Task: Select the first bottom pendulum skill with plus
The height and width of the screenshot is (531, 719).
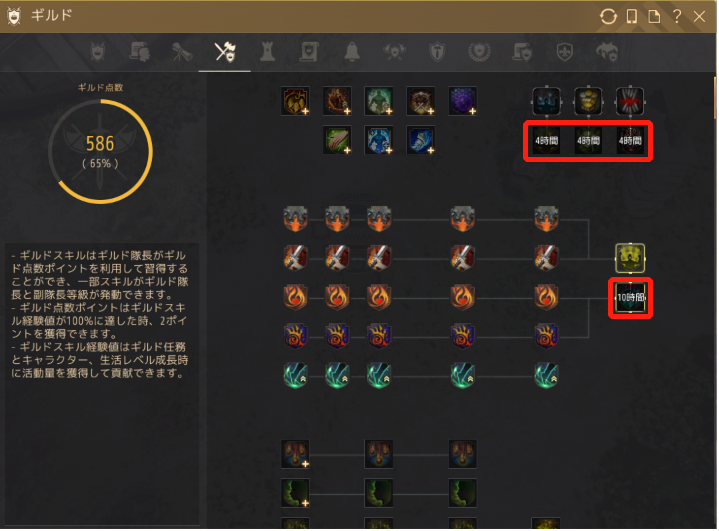Action: (x=295, y=454)
